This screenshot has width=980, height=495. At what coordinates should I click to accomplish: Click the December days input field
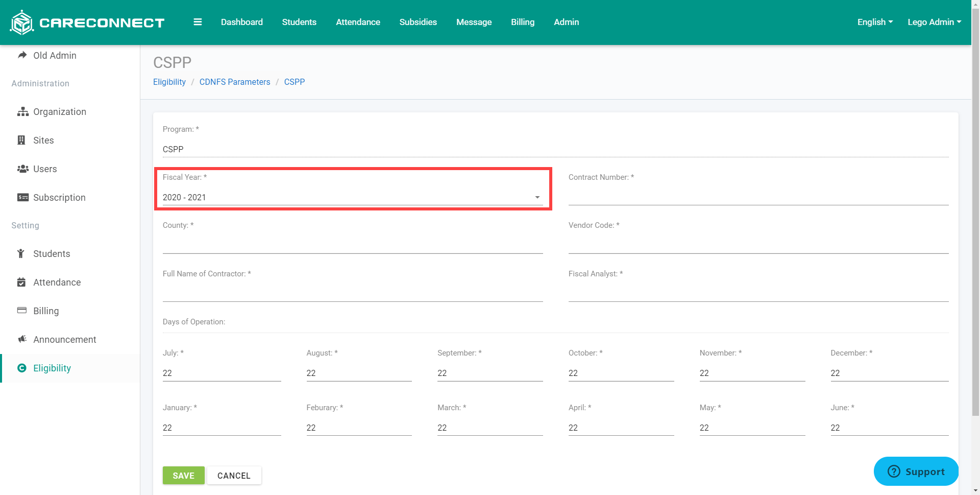890,373
